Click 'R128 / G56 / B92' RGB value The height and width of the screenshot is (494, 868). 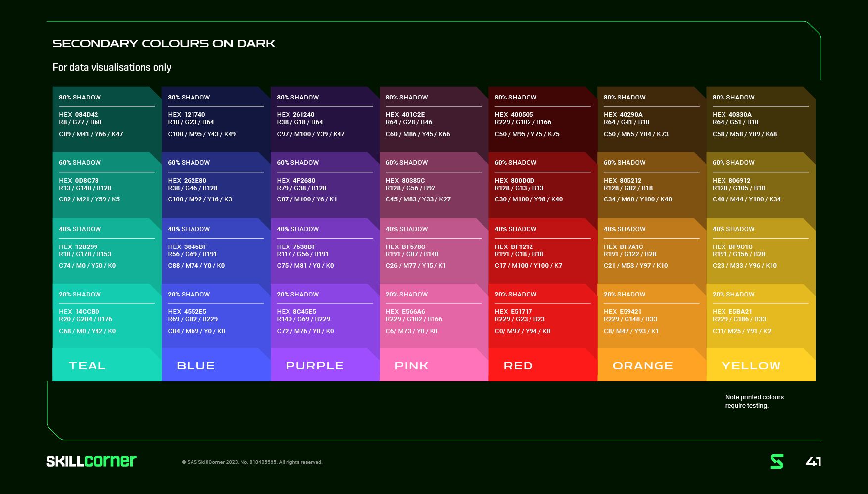pyautogui.click(x=411, y=188)
